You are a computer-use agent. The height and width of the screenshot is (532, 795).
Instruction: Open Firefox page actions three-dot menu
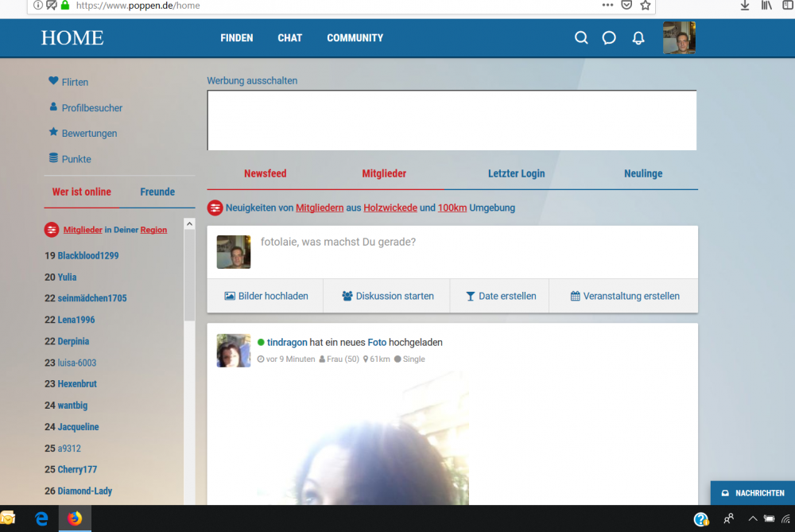[x=607, y=6]
